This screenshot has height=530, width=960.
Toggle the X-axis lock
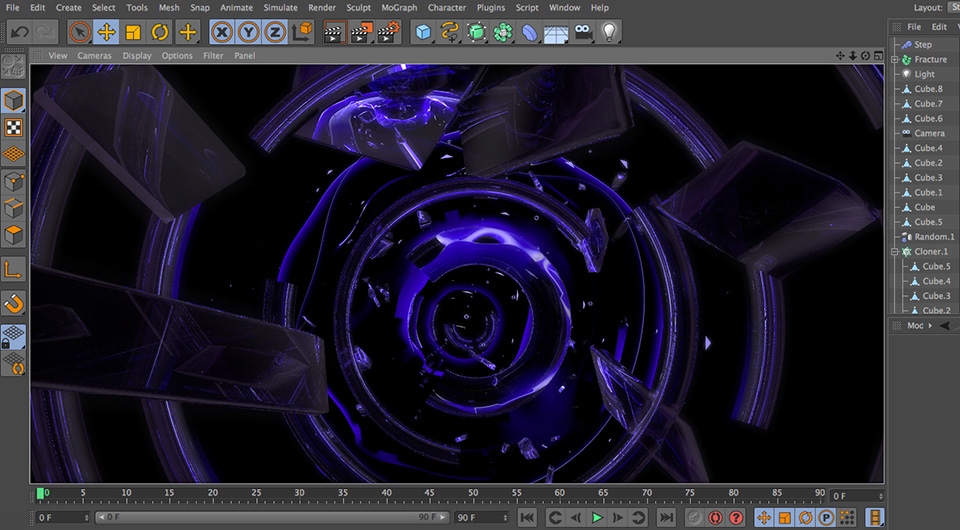click(x=222, y=32)
